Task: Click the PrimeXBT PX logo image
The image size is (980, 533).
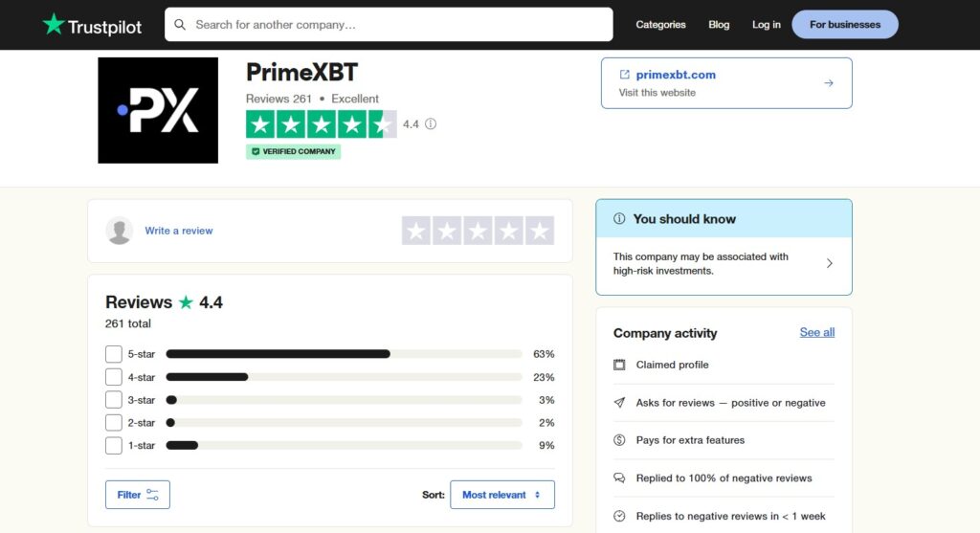Action: (158, 111)
